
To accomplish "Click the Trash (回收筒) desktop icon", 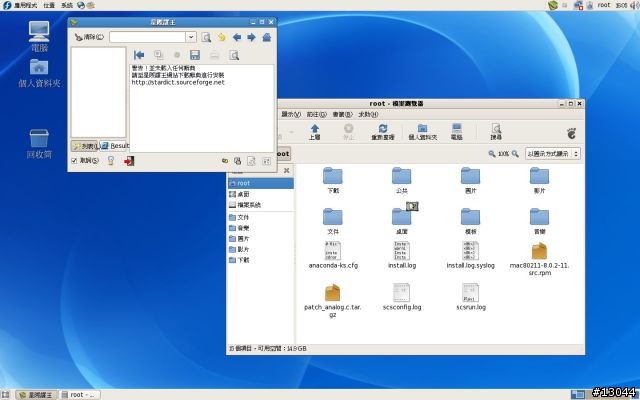I will [39, 144].
